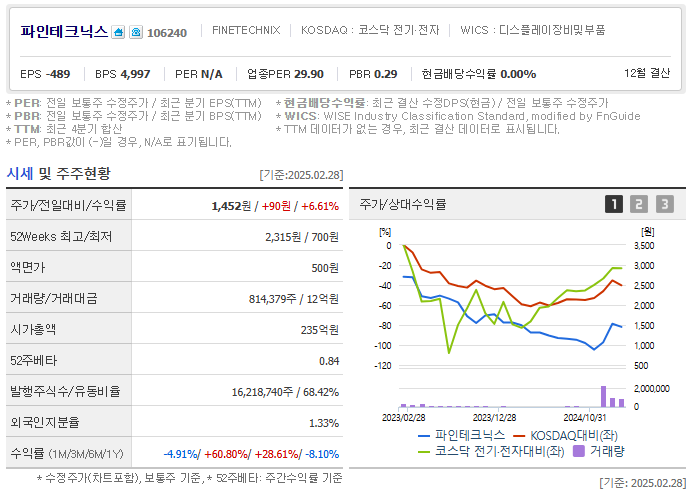Screen dimensions: 689x491
Task: Click the tallest purple volume bar
Action: pos(603,396)
